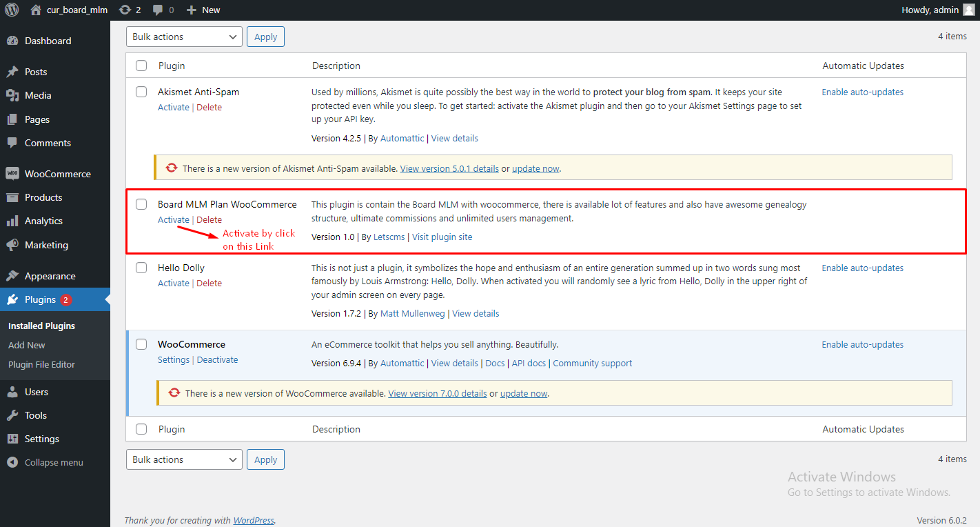The image size is (980, 527).
Task: Update WooCommerce to version 7.0.0 now
Action: pos(523,393)
